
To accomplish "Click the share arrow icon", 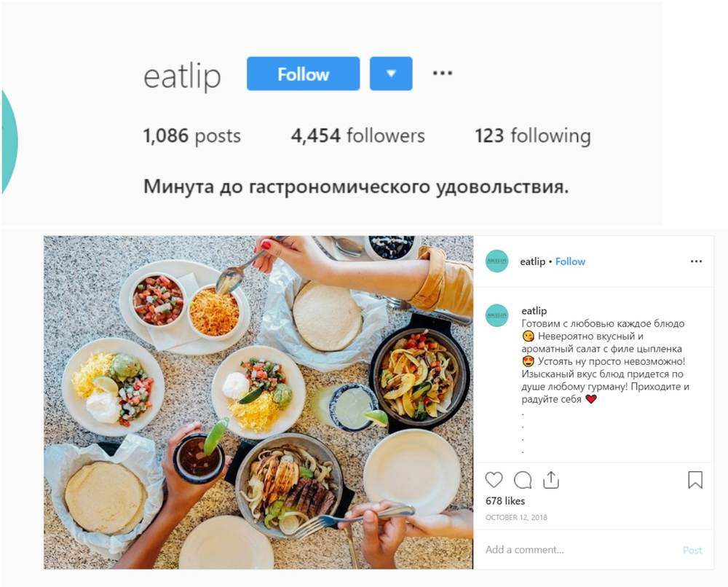I will tap(550, 480).
